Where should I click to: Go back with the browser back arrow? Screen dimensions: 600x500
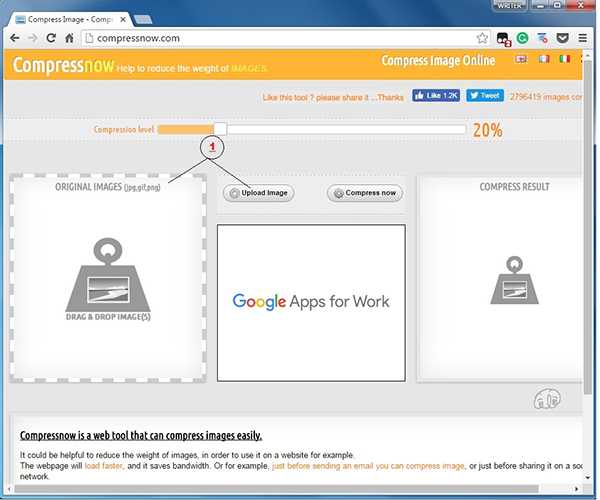[x=15, y=38]
